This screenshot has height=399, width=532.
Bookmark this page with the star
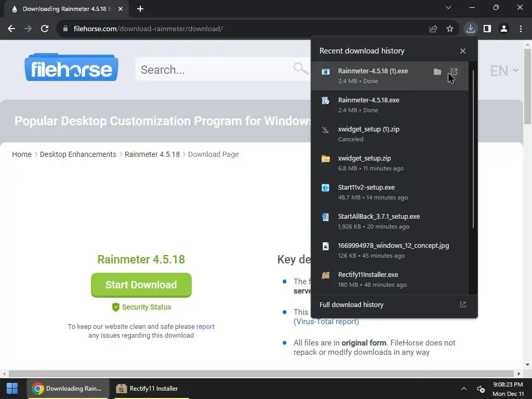[449, 29]
